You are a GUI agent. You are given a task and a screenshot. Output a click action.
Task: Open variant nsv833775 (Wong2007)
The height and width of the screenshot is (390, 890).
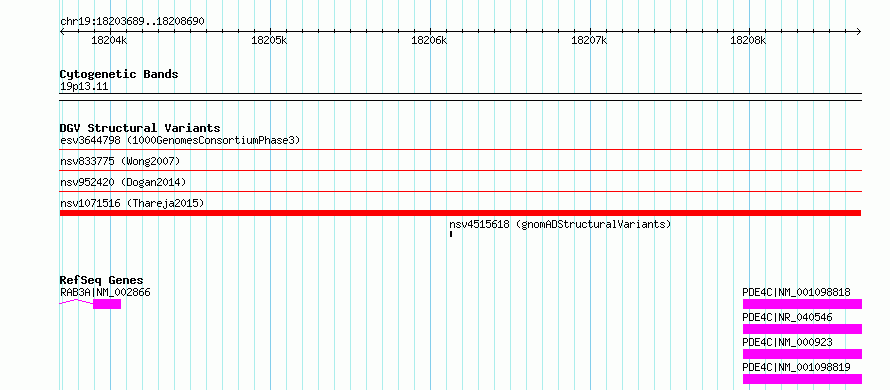pyautogui.click(x=120, y=162)
